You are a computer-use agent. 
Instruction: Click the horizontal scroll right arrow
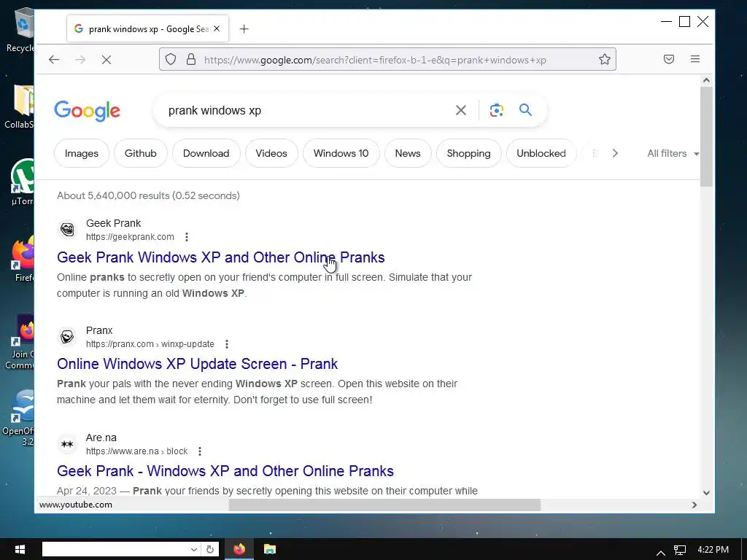tap(694, 505)
